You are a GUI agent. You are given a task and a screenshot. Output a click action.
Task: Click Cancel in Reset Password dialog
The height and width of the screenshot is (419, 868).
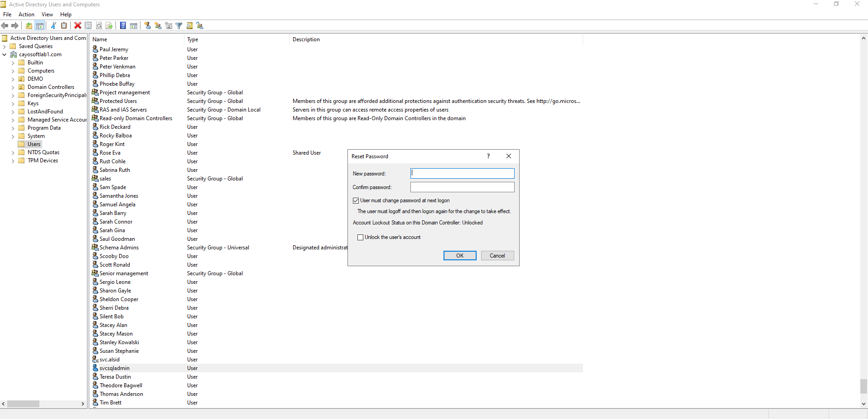pos(497,256)
